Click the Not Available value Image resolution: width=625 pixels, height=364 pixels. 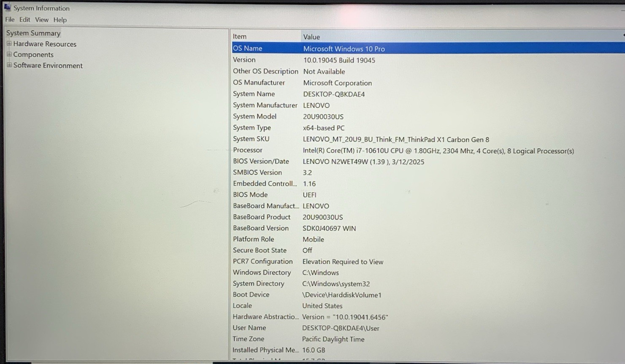pyautogui.click(x=324, y=72)
